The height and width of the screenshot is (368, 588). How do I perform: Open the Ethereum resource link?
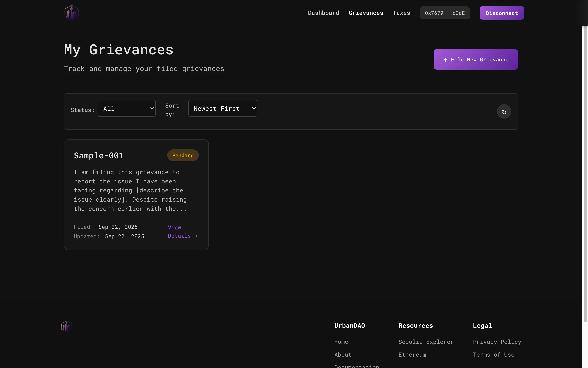click(x=412, y=355)
